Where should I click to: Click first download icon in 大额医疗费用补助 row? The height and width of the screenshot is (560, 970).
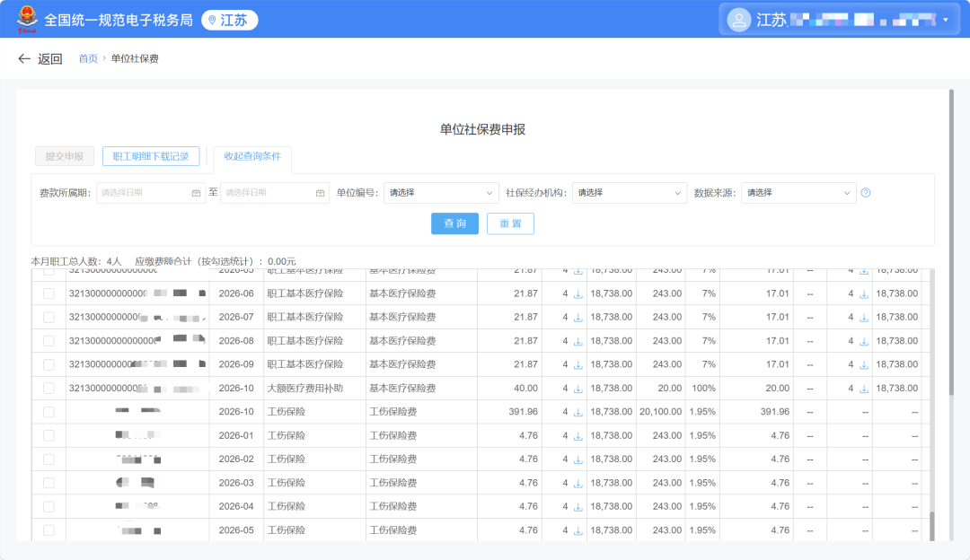tap(578, 389)
